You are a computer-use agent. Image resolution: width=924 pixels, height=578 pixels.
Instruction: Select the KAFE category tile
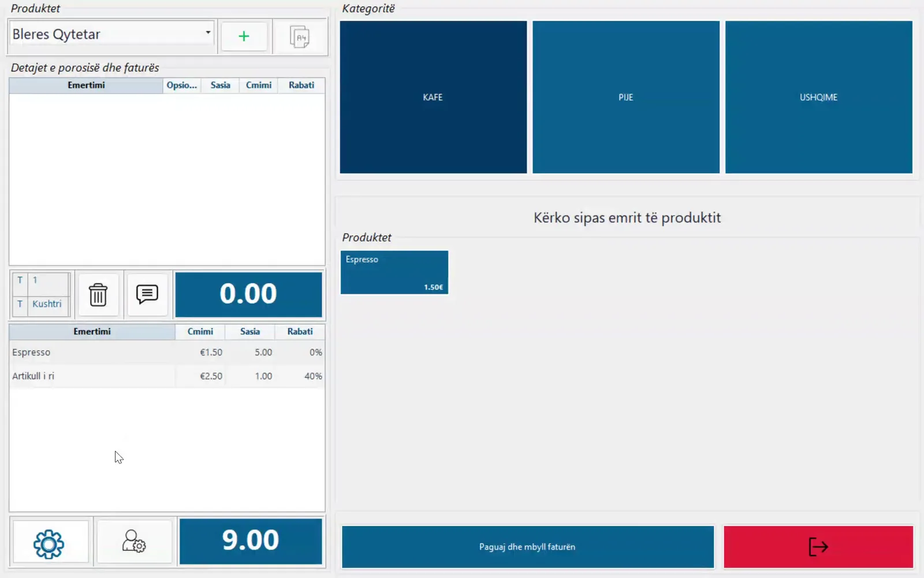[433, 97]
